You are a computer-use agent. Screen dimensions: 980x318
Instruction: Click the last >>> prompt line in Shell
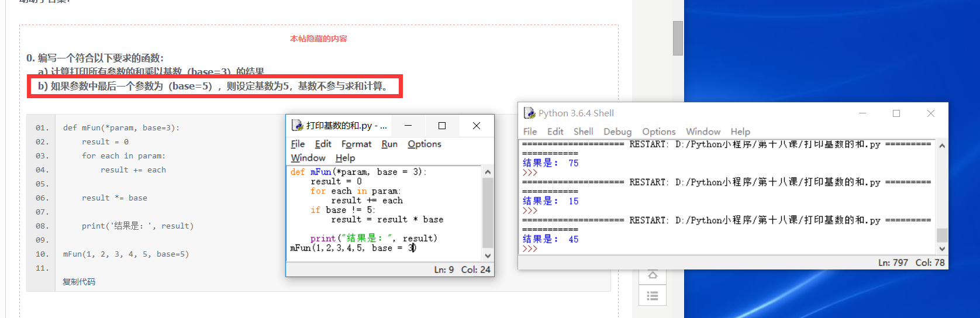tap(530, 248)
